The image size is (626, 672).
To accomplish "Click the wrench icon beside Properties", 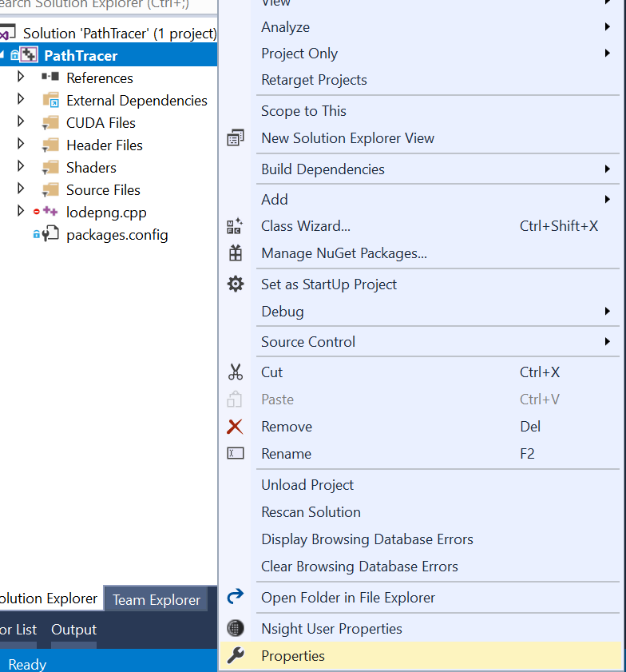I will (235, 655).
